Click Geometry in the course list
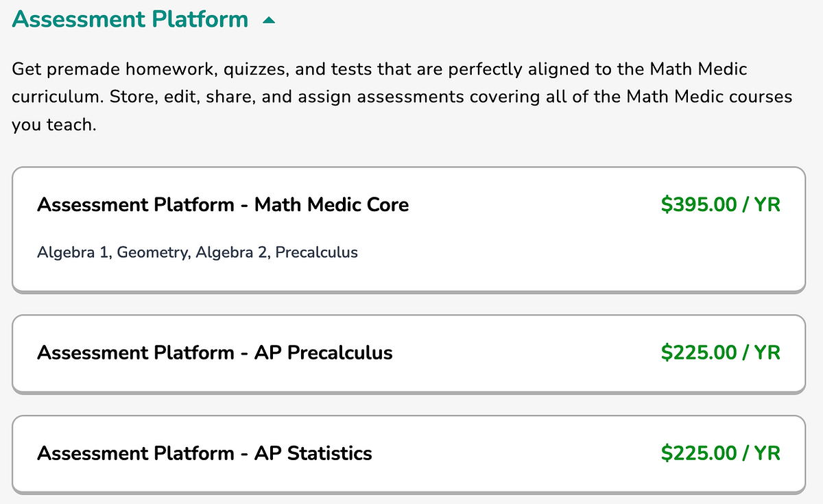 click(x=153, y=252)
